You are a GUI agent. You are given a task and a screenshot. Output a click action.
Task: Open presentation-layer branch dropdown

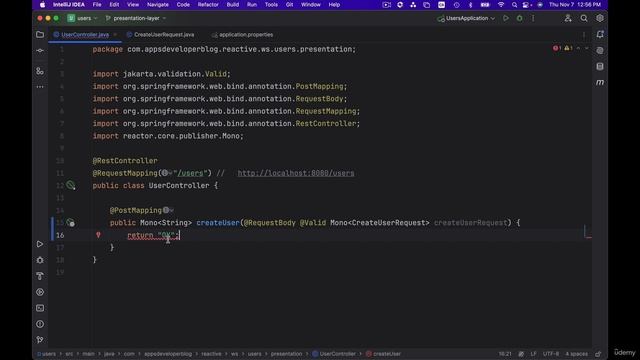pos(136,18)
